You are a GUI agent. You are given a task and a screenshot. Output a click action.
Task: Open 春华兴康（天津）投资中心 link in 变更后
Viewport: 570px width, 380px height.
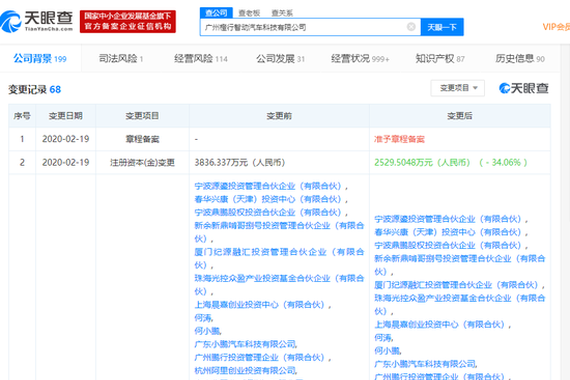[449, 232]
